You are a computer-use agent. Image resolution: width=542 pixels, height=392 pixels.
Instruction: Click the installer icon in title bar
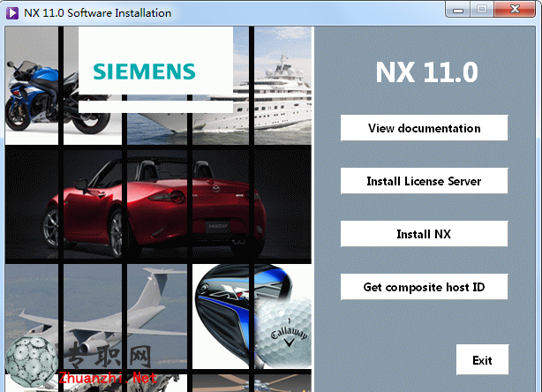(x=12, y=13)
